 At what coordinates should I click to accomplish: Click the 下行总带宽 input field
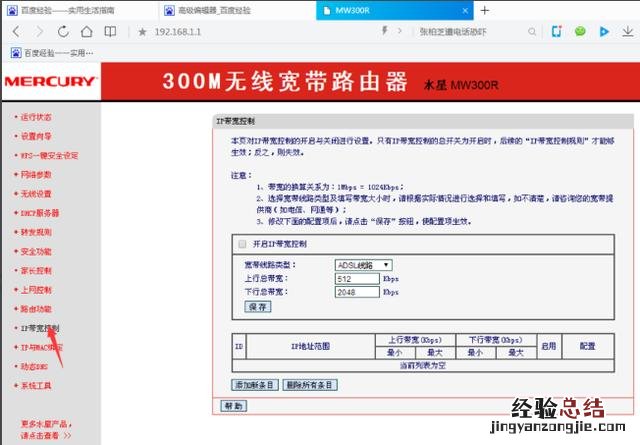click(355, 293)
